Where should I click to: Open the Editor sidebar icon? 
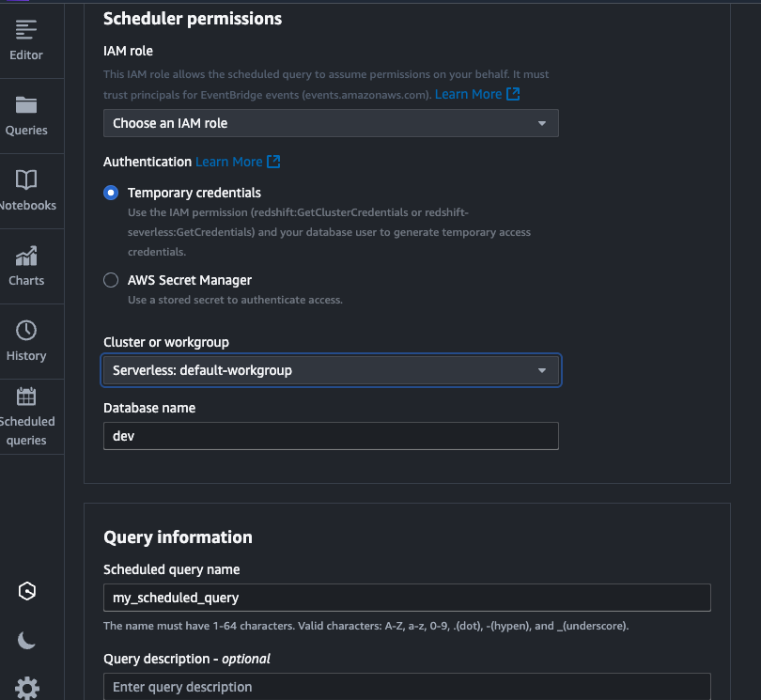click(26, 31)
